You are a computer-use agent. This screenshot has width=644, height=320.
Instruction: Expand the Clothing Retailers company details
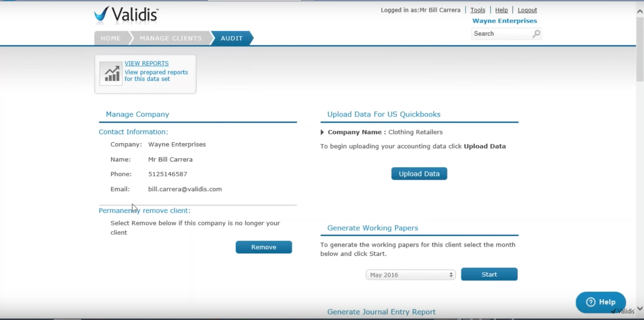(x=323, y=132)
